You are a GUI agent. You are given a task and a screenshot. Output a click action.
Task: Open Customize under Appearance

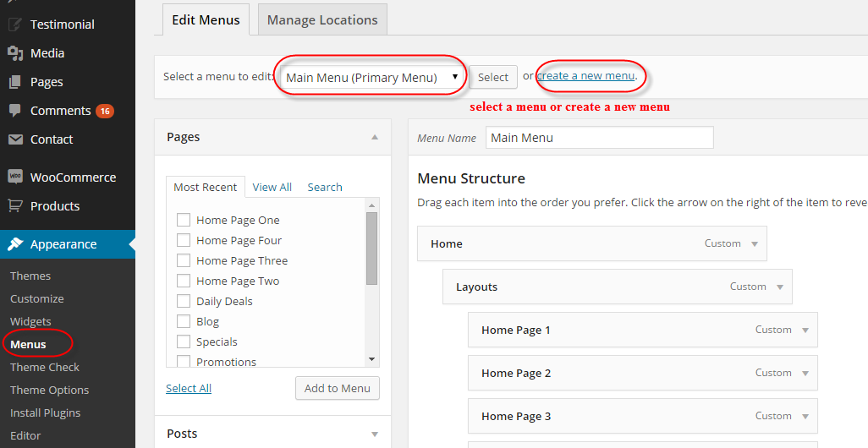coord(37,298)
